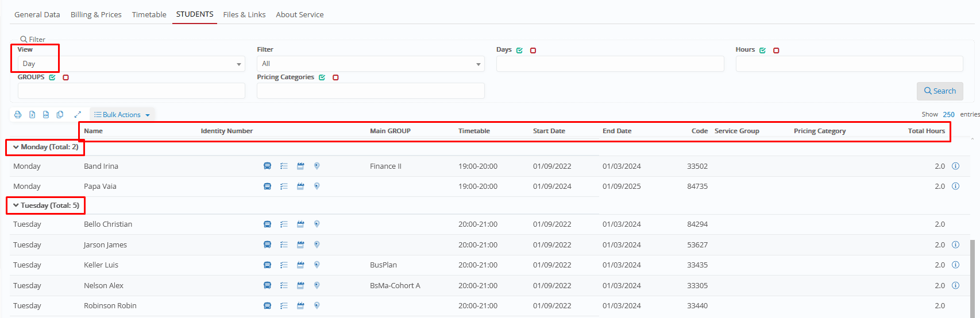Deselect all Hours using red box
Image resolution: width=980 pixels, height=318 pixels.
click(776, 51)
